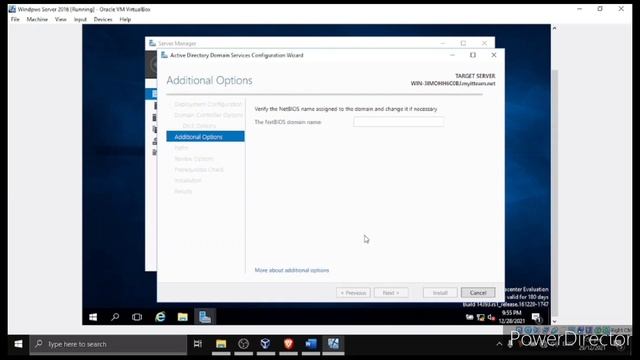The width and height of the screenshot is (640, 360).
Task: Click the NetBIOS domain name field
Action: 398,122
